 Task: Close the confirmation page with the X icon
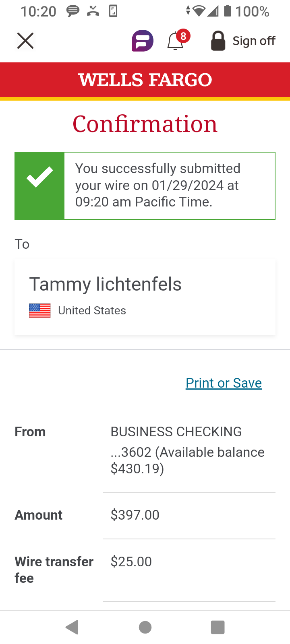(x=25, y=41)
